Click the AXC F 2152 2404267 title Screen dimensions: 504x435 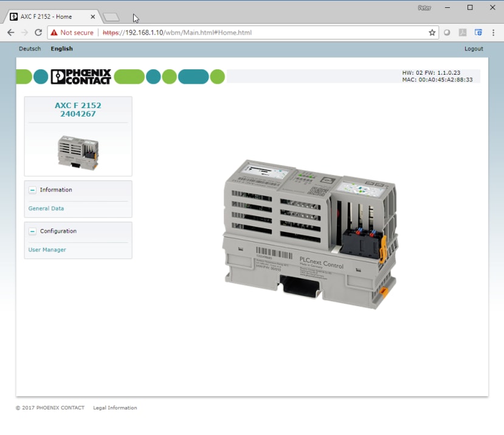[x=78, y=109]
